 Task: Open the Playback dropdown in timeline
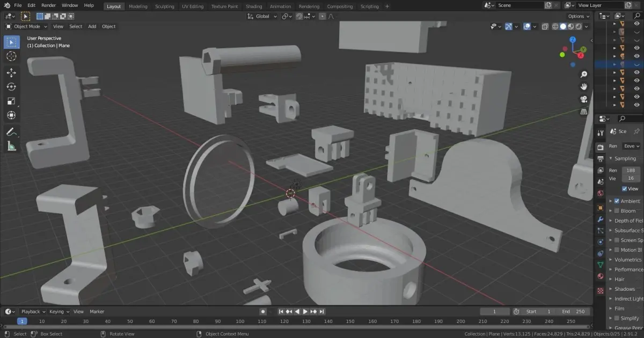pyautogui.click(x=33, y=312)
